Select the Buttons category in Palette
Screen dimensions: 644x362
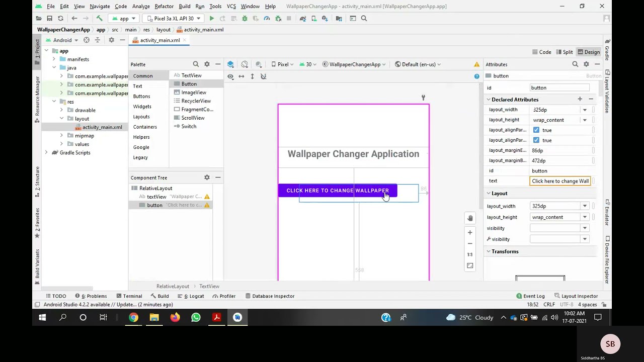pos(141,96)
